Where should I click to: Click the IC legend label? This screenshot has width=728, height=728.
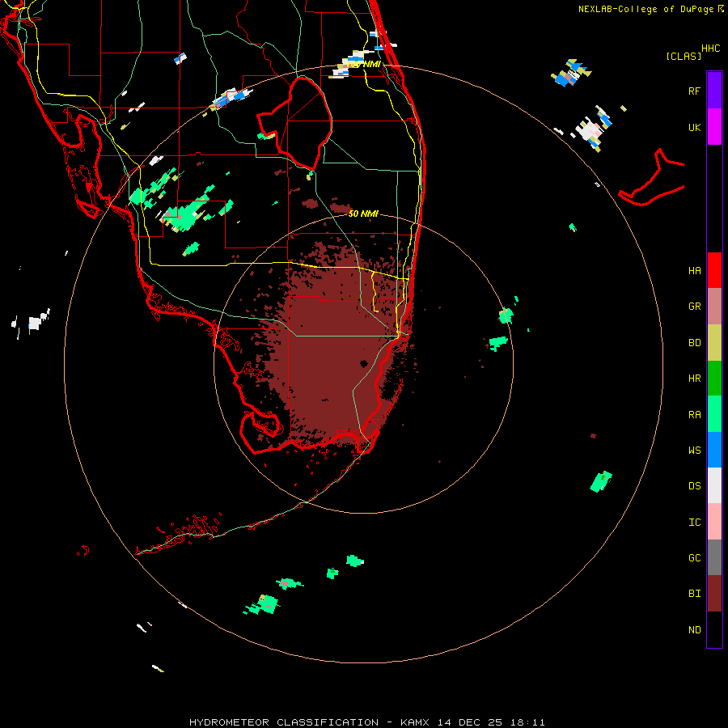tap(694, 523)
